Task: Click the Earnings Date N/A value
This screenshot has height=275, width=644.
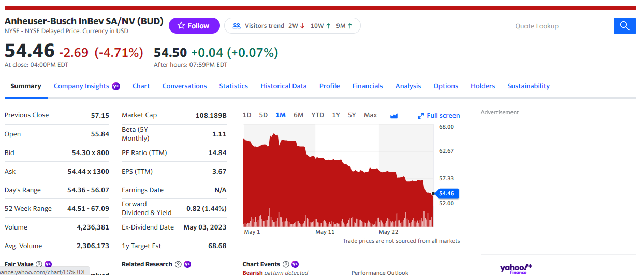Action: coord(221,190)
